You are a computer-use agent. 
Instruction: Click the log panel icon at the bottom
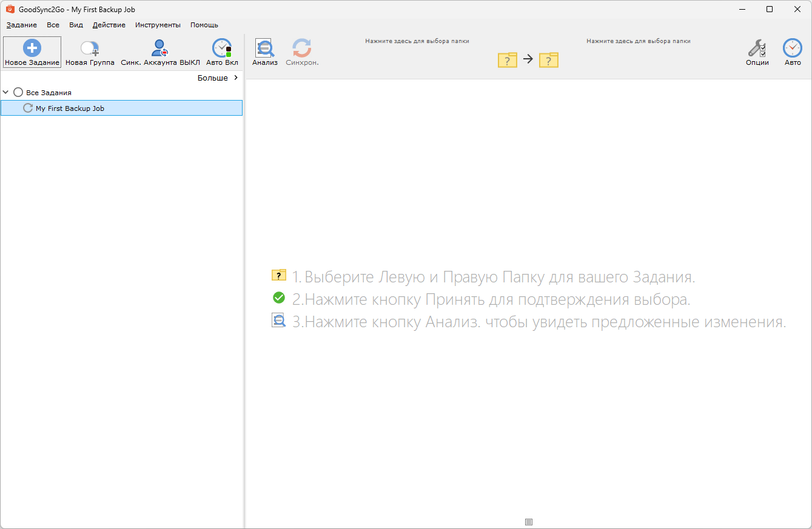tap(529, 522)
